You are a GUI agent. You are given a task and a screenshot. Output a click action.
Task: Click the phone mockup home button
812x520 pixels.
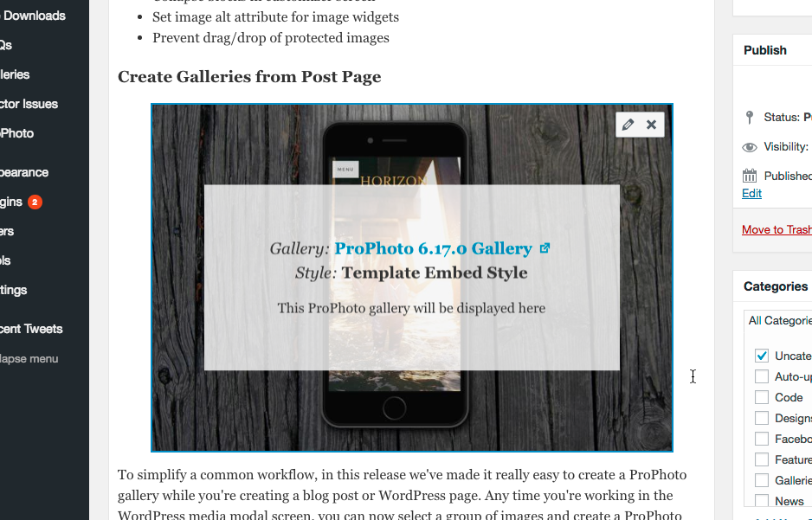point(395,408)
